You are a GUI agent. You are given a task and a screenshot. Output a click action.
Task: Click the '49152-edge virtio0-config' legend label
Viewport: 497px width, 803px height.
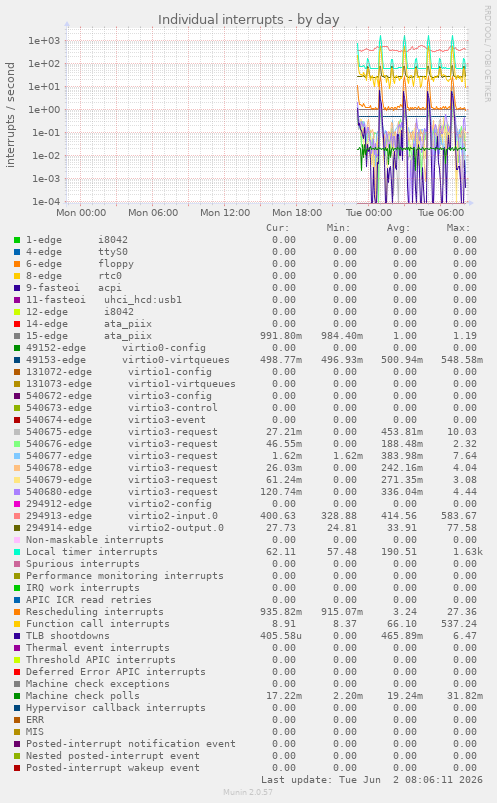pos(116,348)
